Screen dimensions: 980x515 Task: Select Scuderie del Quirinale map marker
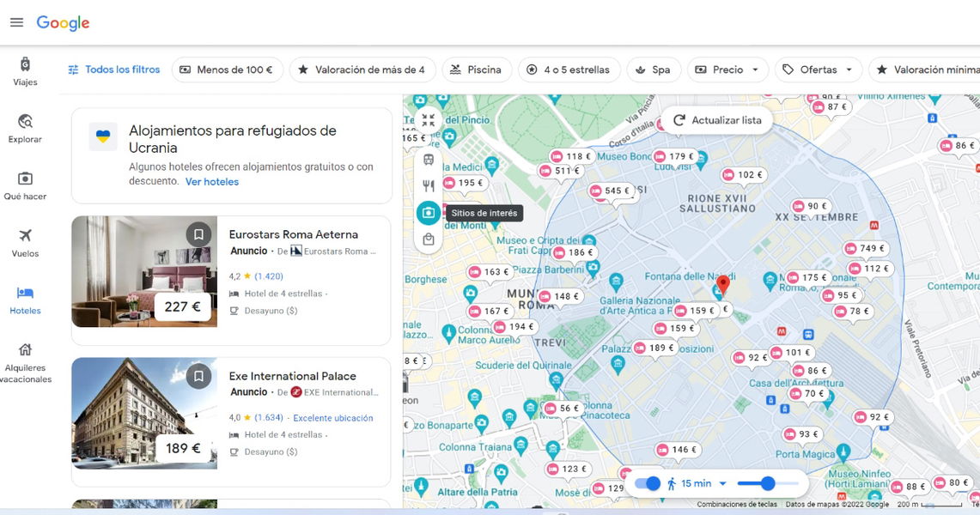556,379
